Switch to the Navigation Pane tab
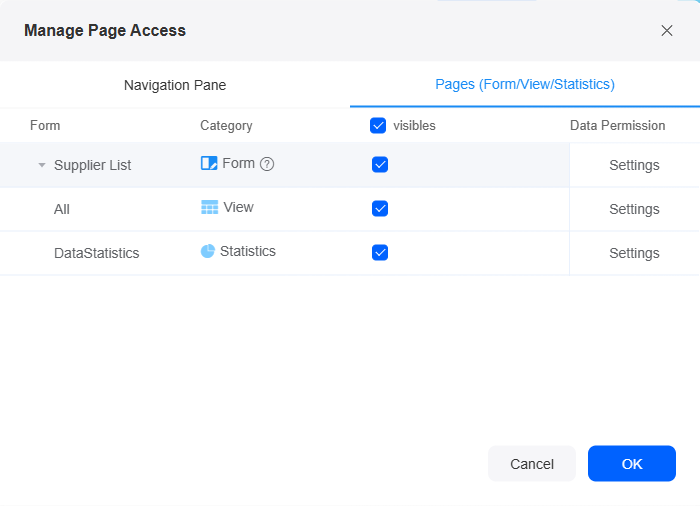 175,85
